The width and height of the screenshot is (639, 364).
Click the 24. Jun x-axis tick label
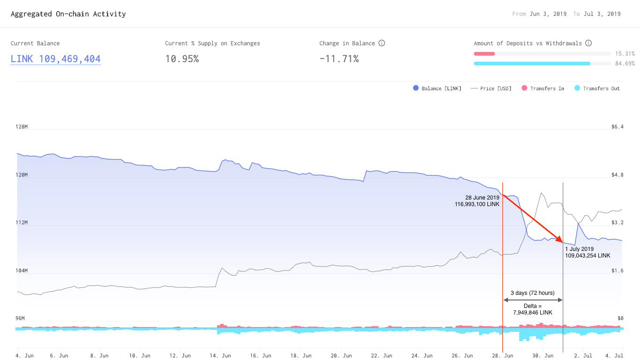[x=422, y=356]
